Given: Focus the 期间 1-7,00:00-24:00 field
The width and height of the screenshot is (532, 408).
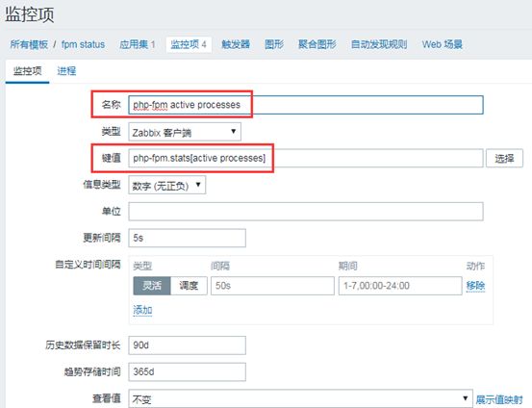Looking at the screenshot, I should click(400, 286).
